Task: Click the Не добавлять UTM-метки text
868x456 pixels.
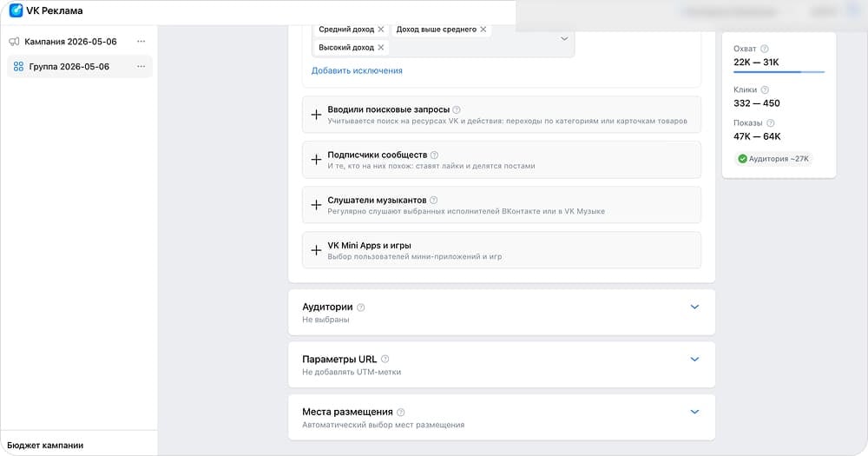Action: 352,373
